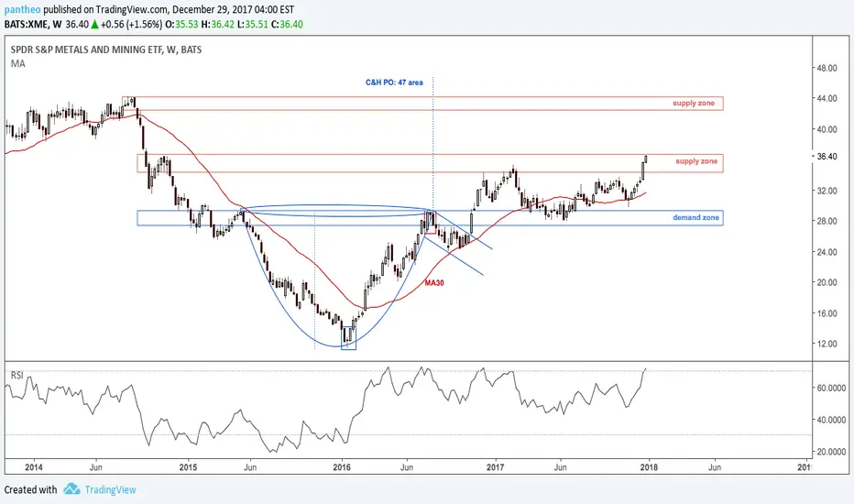This screenshot has height=504, width=854.
Task: Click the low value L:35.51
Action: click(x=253, y=24)
